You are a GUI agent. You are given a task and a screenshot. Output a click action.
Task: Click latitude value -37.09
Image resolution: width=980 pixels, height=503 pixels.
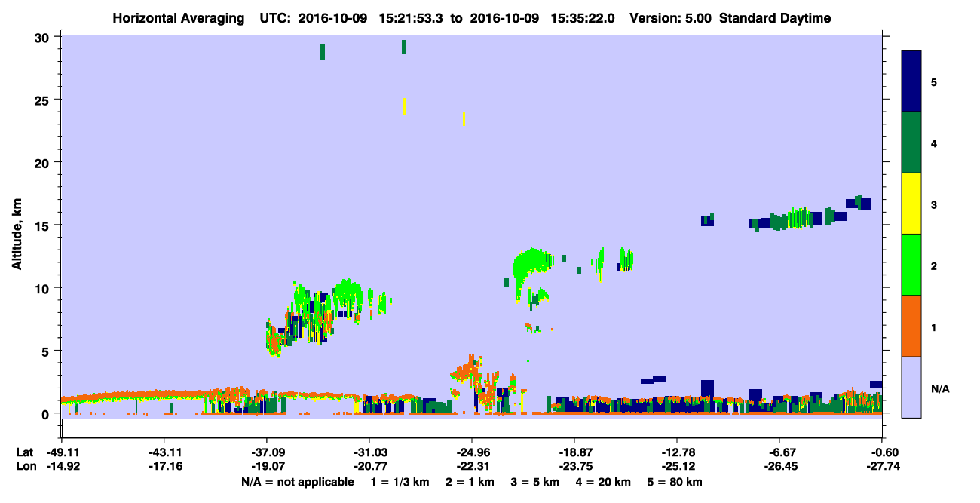(x=266, y=452)
